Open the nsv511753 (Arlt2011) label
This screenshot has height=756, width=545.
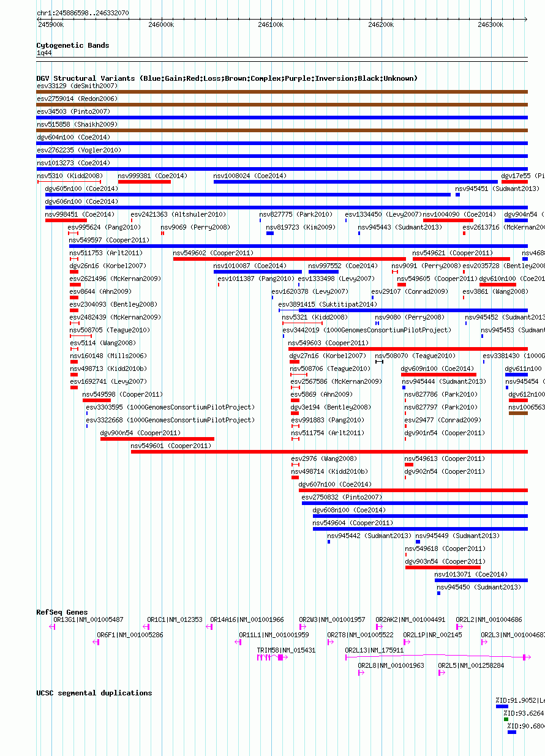(x=106, y=253)
